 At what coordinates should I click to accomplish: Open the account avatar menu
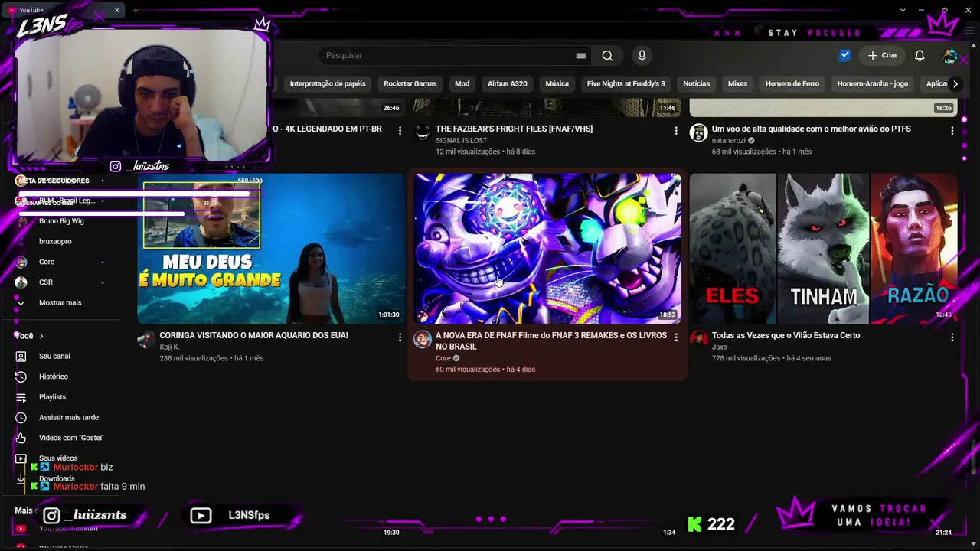[950, 56]
